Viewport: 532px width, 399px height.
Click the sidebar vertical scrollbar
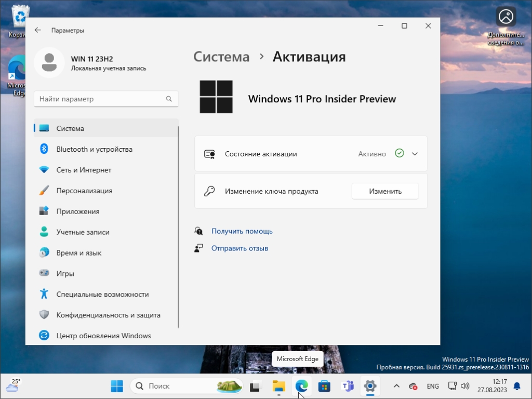(178, 227)
